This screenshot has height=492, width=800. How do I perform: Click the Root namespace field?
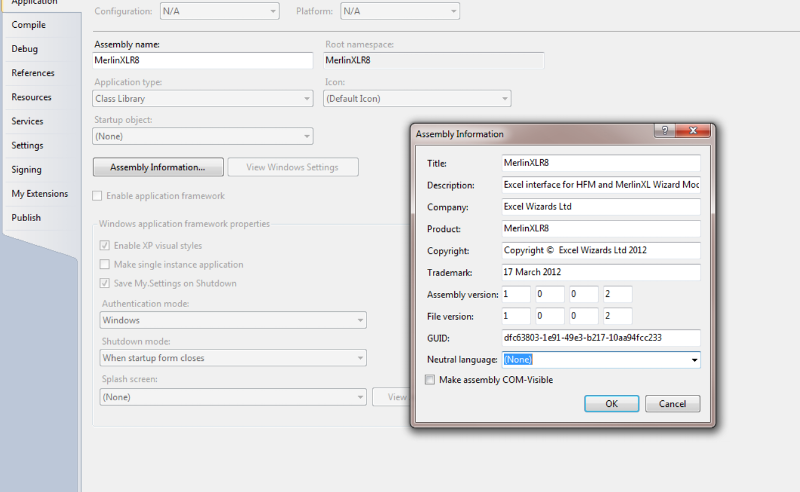click(434, 60)
